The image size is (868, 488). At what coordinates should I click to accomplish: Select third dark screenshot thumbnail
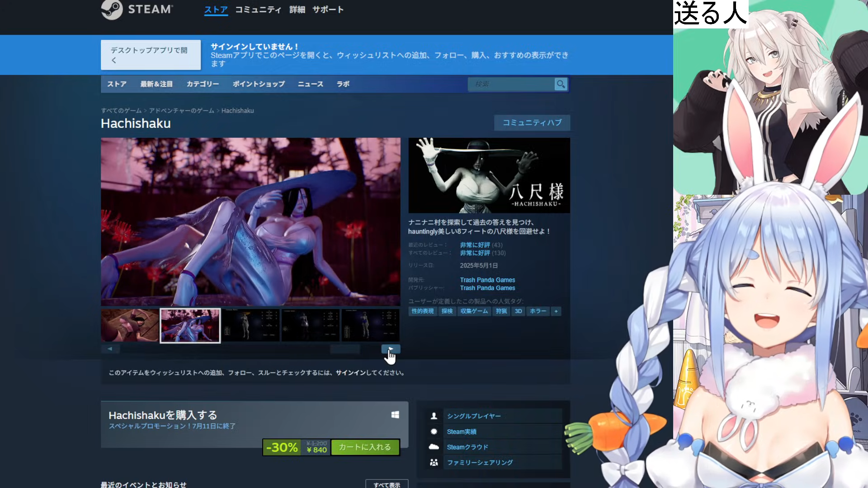250,325
